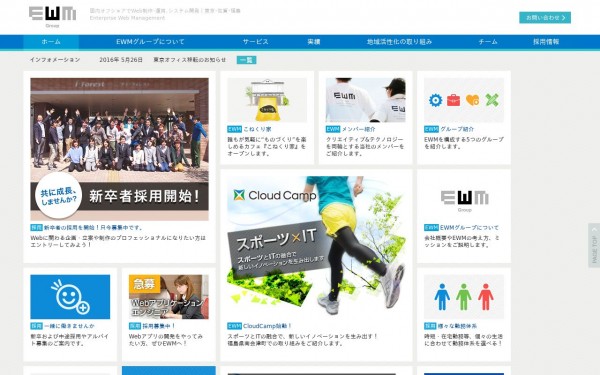The width and height of the screenshot is (600, 375).
Task: Open the 様々な勤務体系 link
Action: [457, 326]
